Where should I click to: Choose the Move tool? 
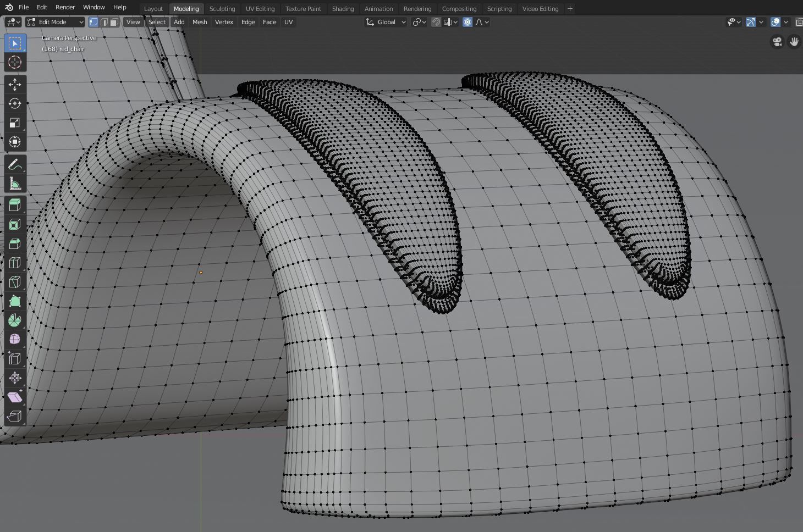(15, 84)
